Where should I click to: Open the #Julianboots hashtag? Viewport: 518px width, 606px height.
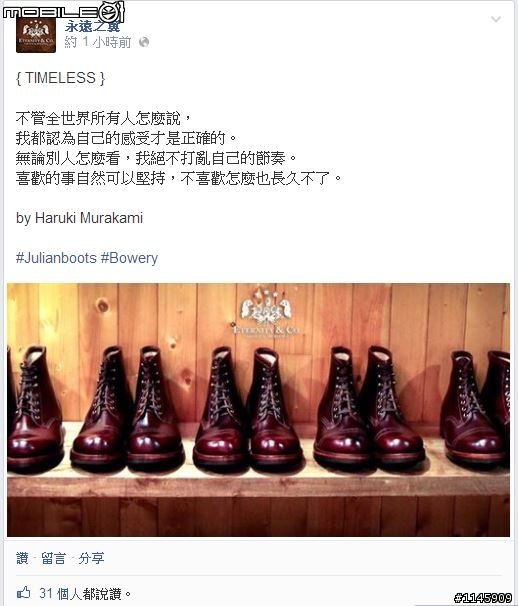[x=56, y=258]
